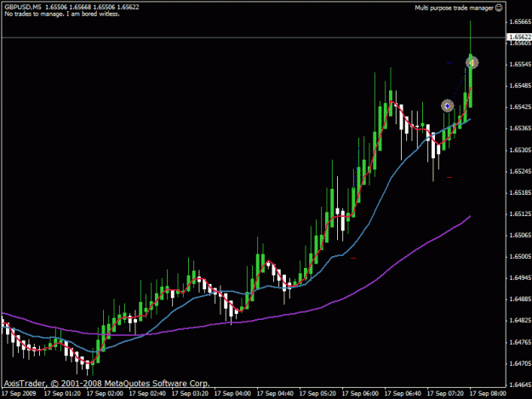Click the 17 Sep 06:00 time label
532x399 pixels.
pos(360,394)
